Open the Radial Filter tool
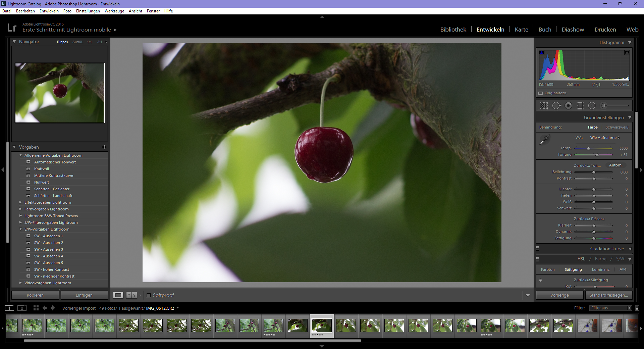Viewport: 644px width, 349px height. (x=592, y=105)
